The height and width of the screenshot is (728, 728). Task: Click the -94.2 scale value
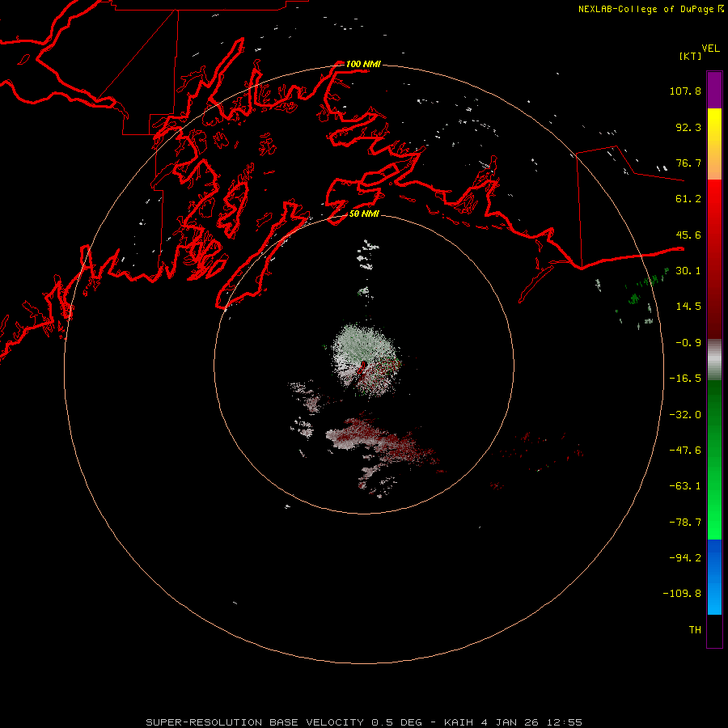[685, 557]
